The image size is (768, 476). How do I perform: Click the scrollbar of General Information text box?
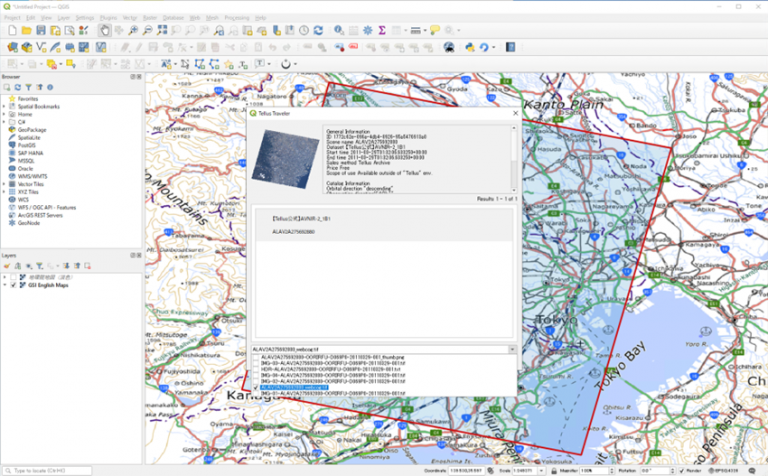pyautogui.click(x=514, y=159)
